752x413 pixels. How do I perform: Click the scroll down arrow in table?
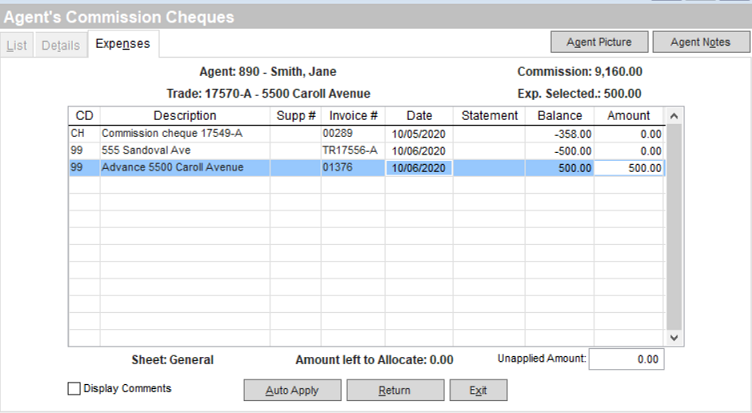pyautogui.click(x=674, y=339)
